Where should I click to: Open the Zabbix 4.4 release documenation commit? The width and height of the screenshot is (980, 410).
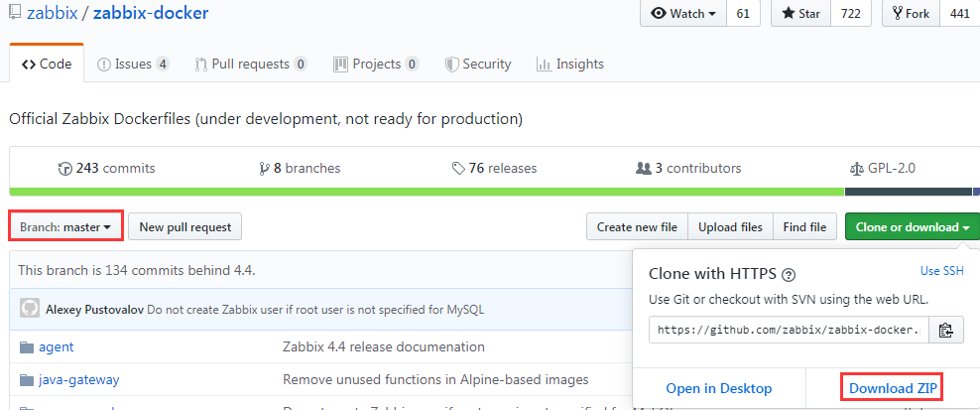point(384,346)
